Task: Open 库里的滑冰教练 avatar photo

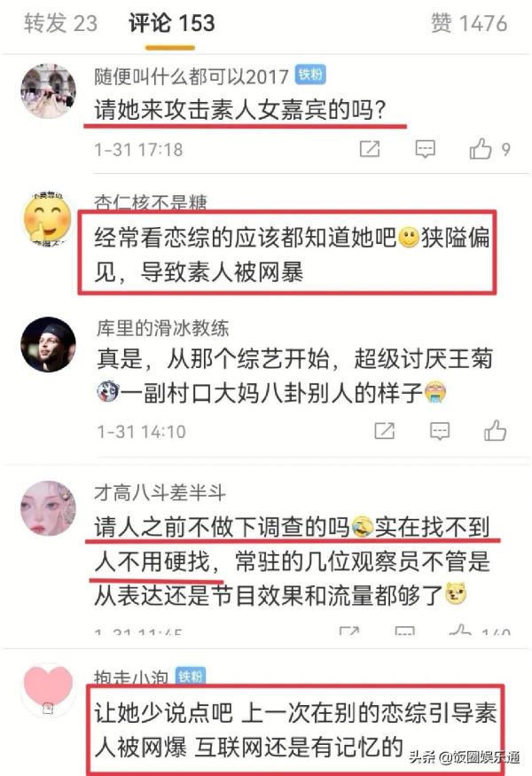Action: [x=49, y=344]
